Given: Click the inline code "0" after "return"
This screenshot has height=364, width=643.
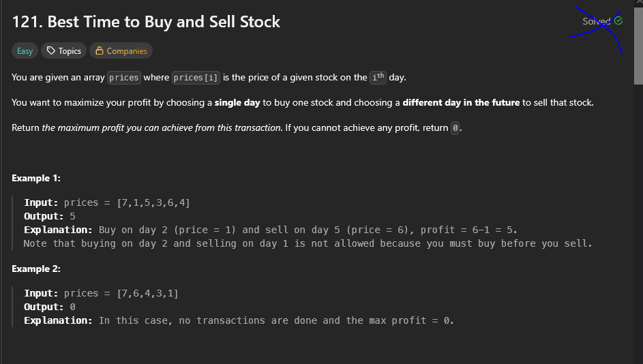Looking at the screenshot, I should tap(455, 128).
